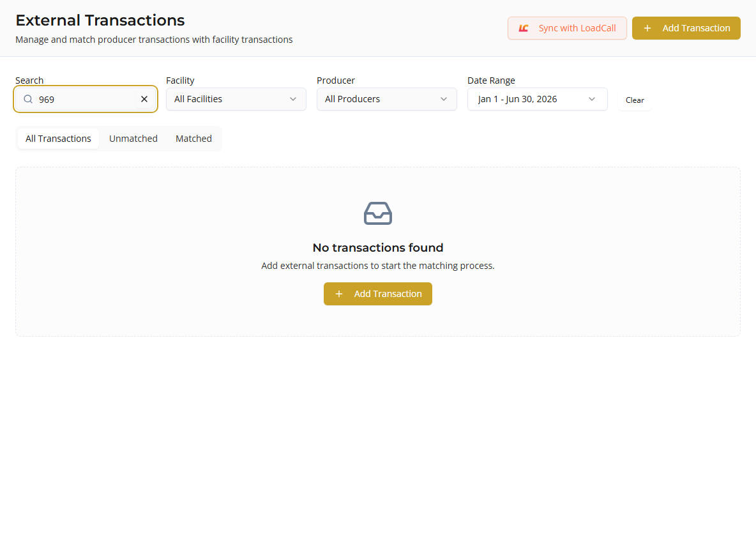Image resolution: width=756 pixels, height=534 pixels.
Task: Click the Facility label
Action: point(180,80)
